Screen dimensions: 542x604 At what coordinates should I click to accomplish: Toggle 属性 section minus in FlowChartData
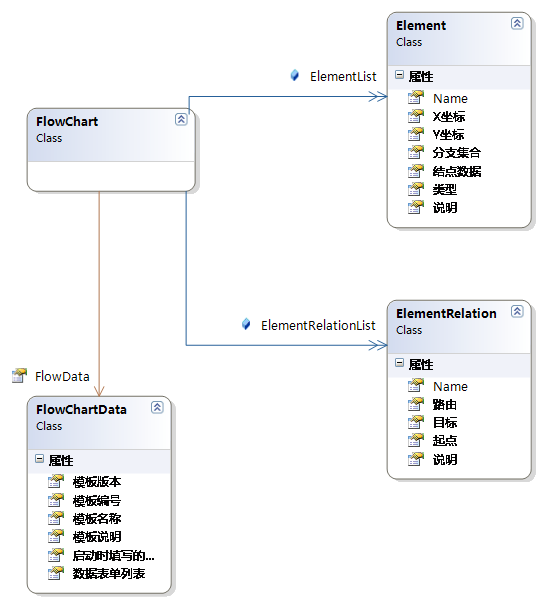(x=39, y=458)
